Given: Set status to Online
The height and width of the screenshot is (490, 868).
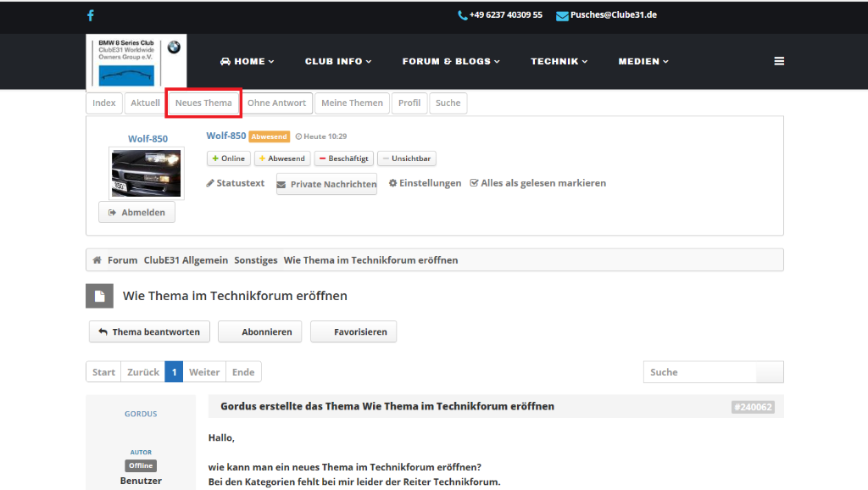Looking at the screenshot, I should tap(228, 159).
